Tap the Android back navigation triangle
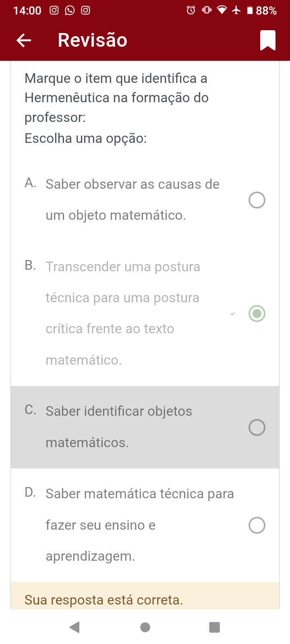The height and width of the screenshot is (644, 290). pyautogui.click(x=75, y=627)
